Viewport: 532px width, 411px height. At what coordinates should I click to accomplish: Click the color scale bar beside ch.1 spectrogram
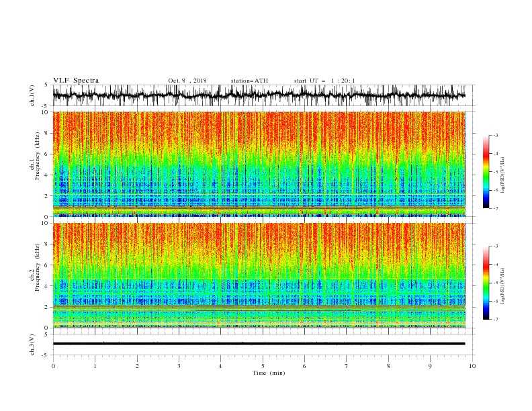(x=486, y=171)
